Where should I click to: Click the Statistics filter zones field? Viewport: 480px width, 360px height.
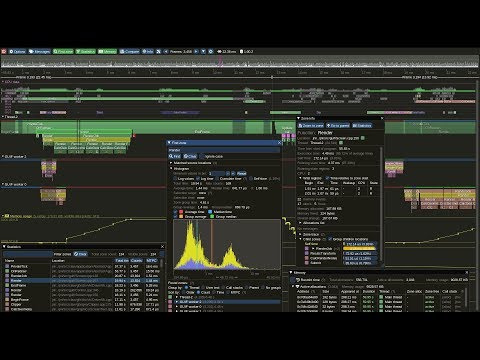tap(28, 254)
